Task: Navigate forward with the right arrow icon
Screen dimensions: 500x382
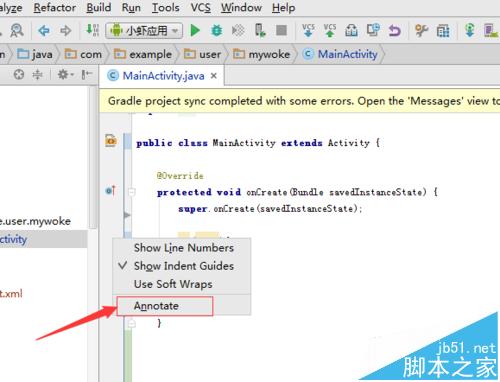Action: point(66,31)
